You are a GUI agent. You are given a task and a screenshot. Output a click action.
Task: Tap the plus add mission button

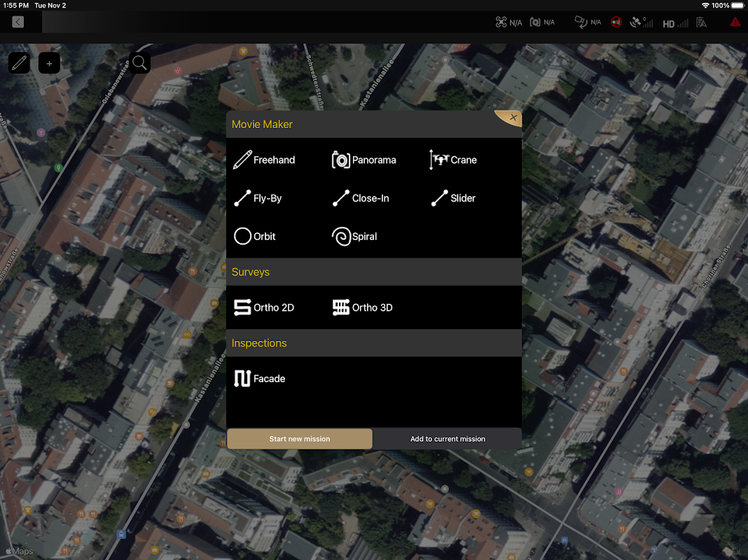(49, 63)
